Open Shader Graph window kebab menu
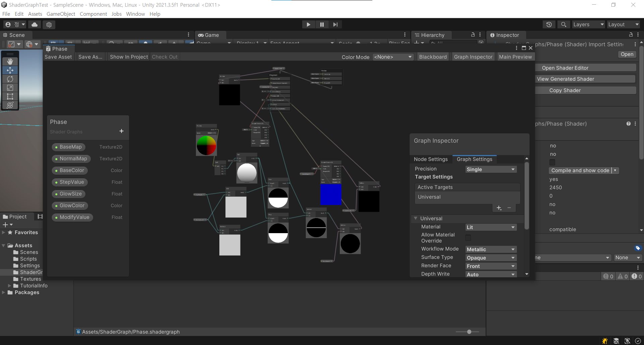Screen dimensions: 644x345 517,48
